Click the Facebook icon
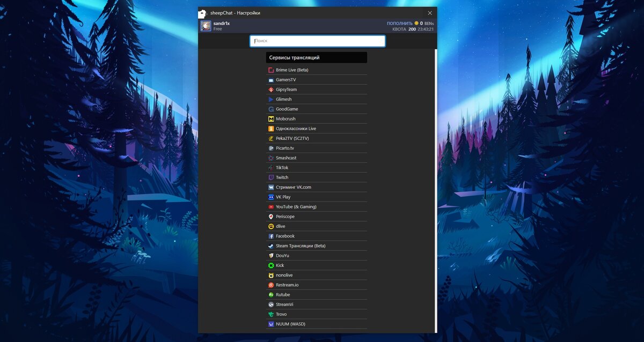The image size is (644, 342). (x=271, y=236)
